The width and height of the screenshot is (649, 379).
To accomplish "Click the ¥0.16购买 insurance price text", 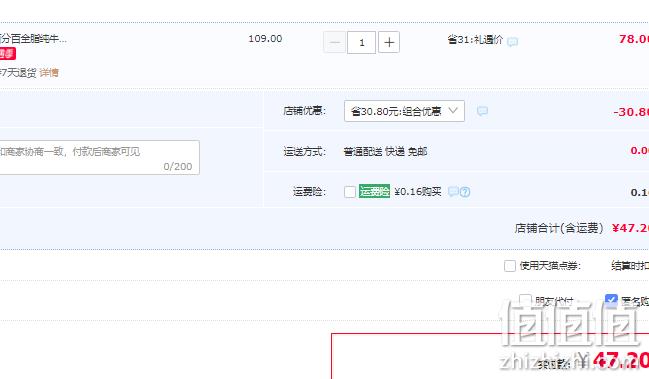I will (x=418, y=192).
